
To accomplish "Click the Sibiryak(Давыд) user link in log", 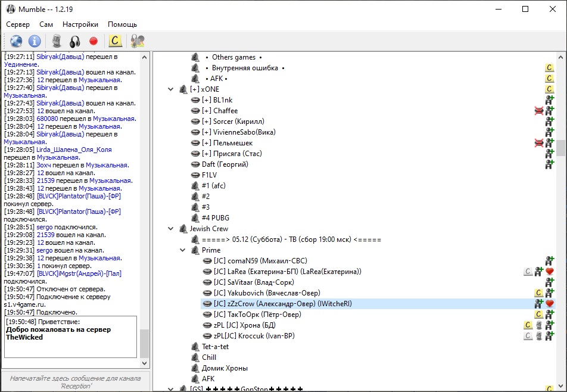I will 60,57.
